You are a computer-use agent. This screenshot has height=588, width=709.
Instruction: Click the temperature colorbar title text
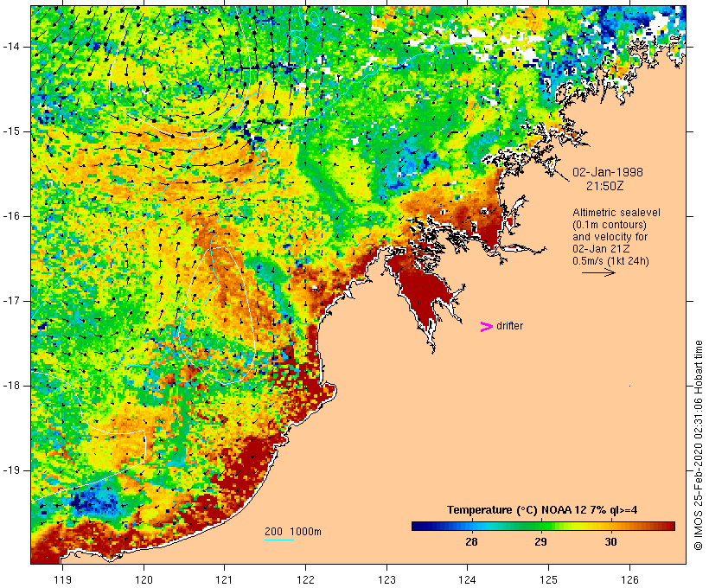point(542,510)
